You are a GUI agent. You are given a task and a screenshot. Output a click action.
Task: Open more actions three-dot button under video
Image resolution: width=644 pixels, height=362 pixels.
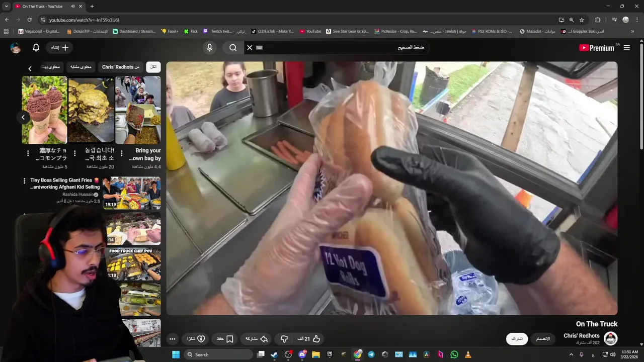pos(173,339)
